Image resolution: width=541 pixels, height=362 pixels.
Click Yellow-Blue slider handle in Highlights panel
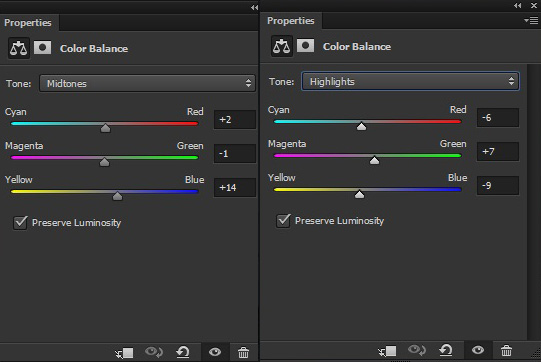point(359,194)
